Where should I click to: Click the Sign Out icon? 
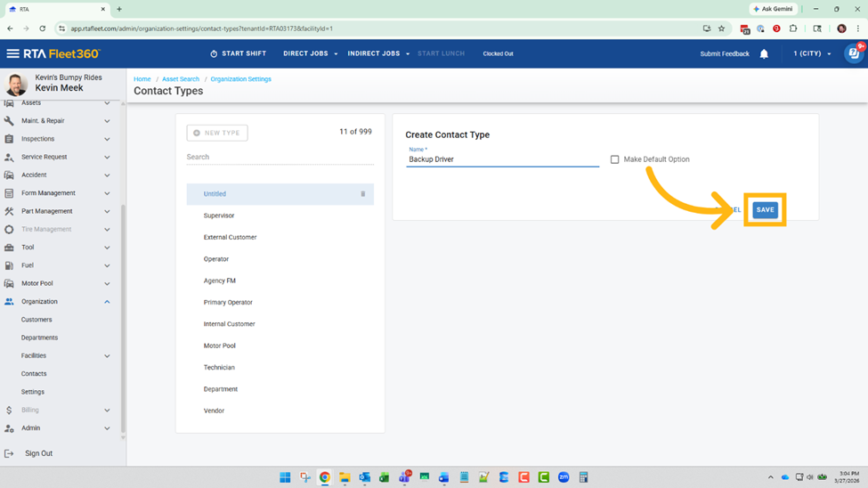tap(9, 453)
